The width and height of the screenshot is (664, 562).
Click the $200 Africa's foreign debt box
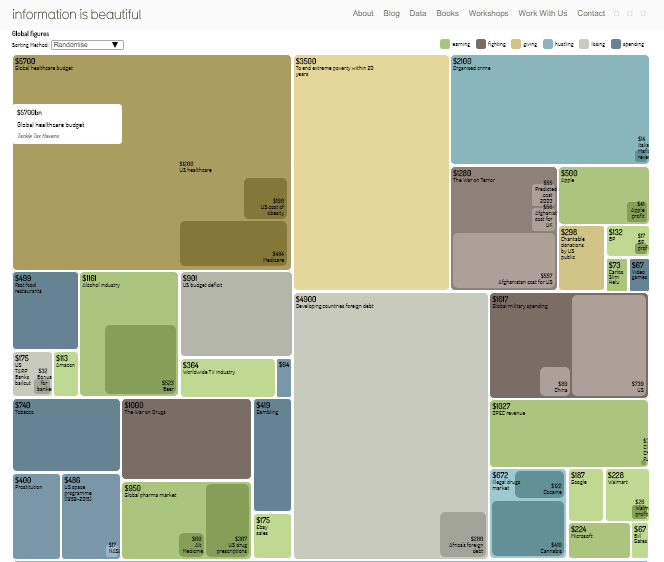463,534
